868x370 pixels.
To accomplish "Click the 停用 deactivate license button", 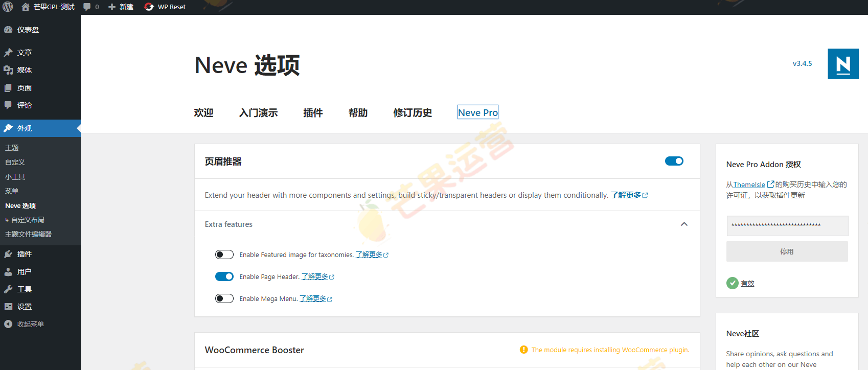I will point(787,251).
